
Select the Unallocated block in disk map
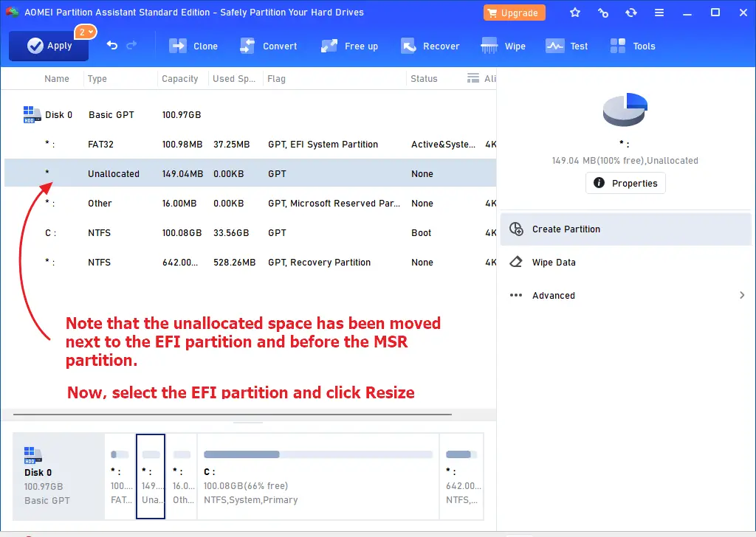pyautogui.click(x=151, y=477)
